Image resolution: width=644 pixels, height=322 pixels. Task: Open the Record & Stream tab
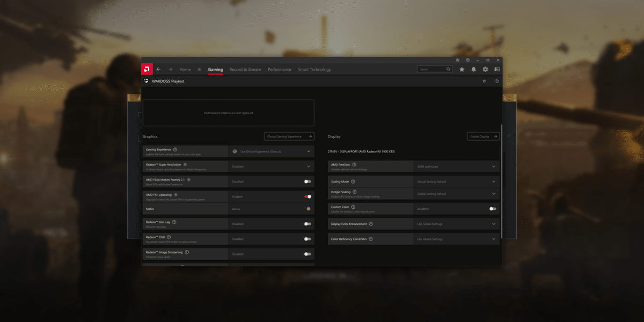(x=245, y=69)
